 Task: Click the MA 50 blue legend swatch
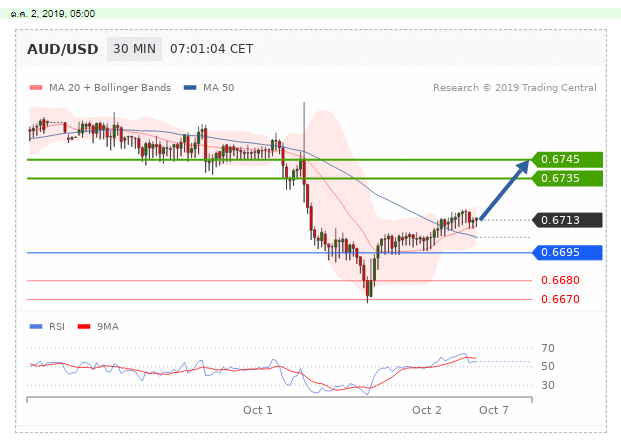coord(190,88)
